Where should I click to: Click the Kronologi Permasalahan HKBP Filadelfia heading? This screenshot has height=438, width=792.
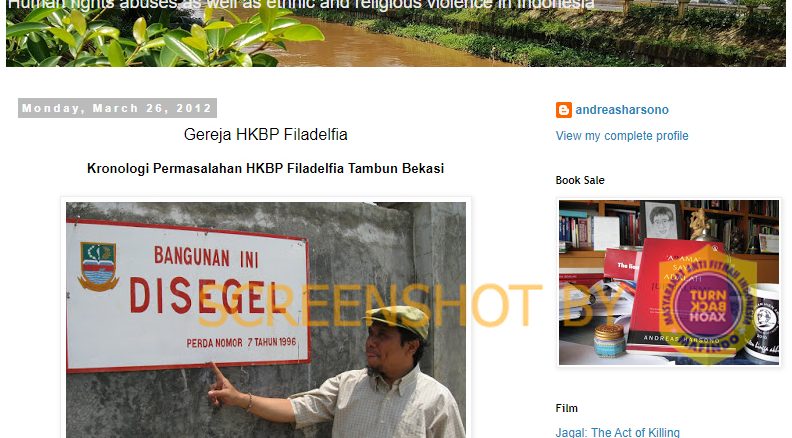point(266,168)
